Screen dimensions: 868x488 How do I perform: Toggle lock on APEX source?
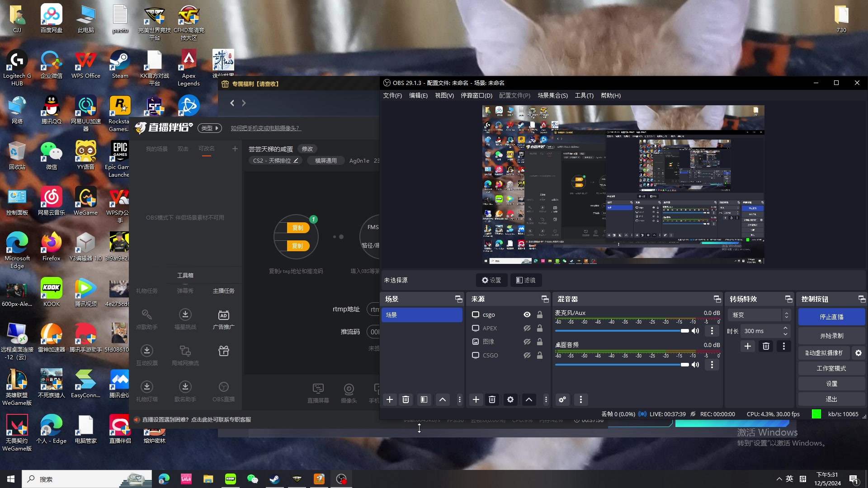point(539,328)
